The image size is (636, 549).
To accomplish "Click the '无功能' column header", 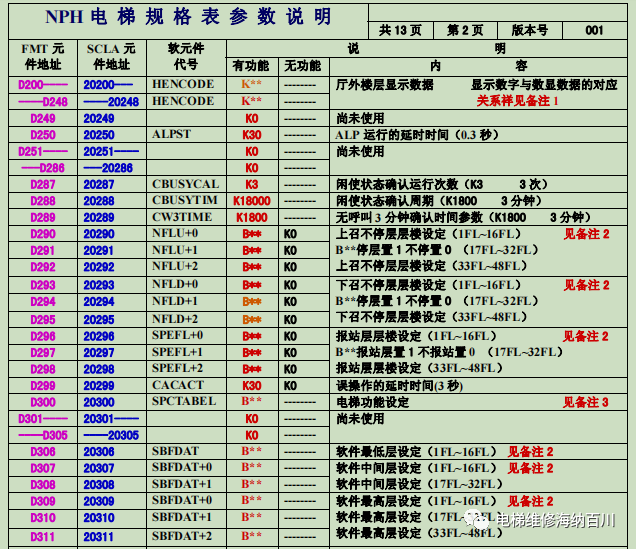I will point(303,66).
